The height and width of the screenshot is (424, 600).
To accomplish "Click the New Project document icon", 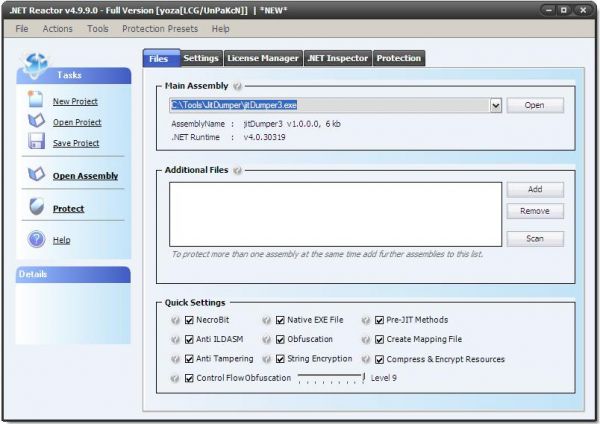I will [x=36, y=99].
